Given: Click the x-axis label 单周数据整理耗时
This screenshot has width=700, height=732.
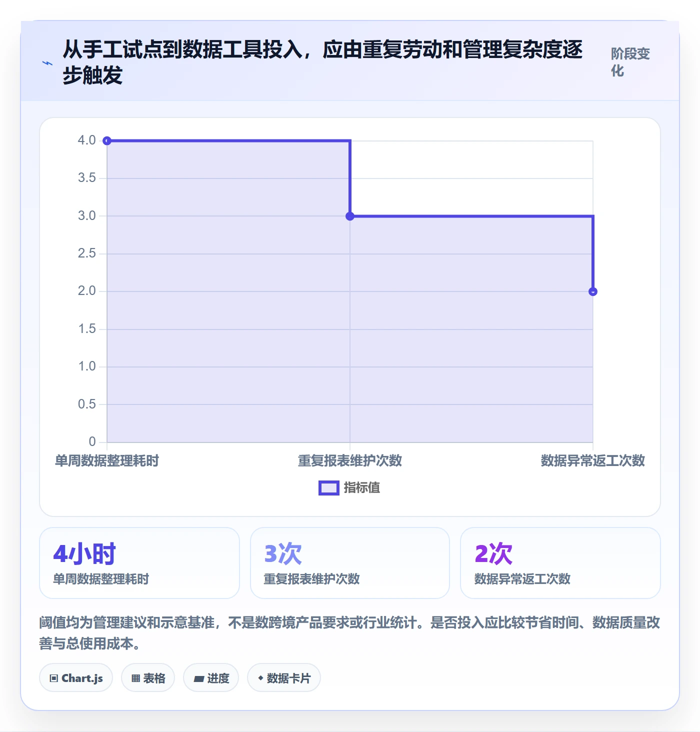Looking at the screenshot, I should point(107,460).
